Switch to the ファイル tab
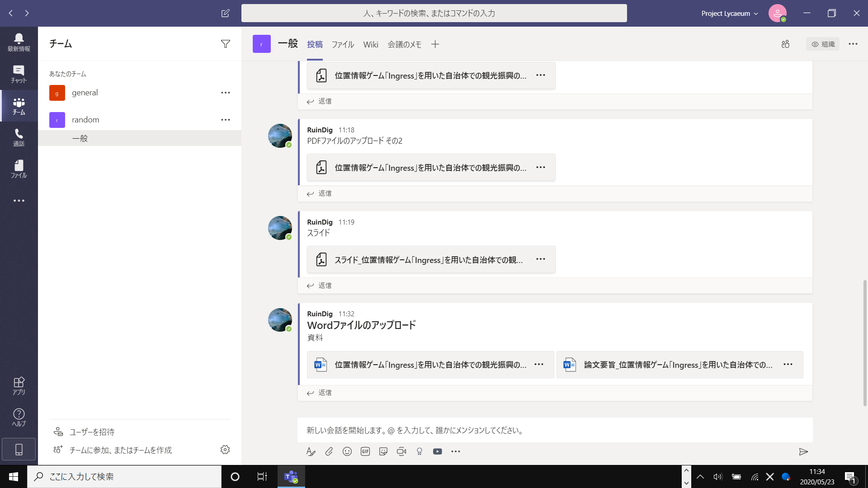868x488 pixels. (x=343, y=44)
